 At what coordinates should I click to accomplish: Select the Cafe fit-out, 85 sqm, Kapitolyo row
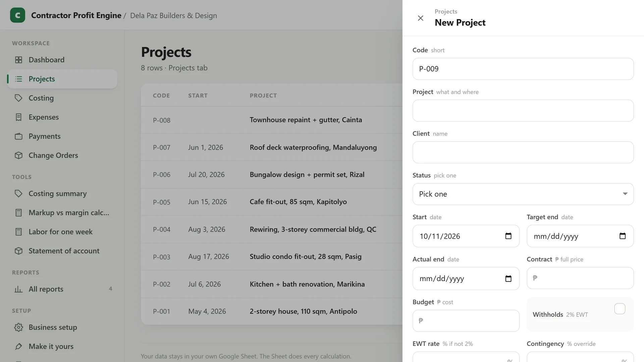272,202
